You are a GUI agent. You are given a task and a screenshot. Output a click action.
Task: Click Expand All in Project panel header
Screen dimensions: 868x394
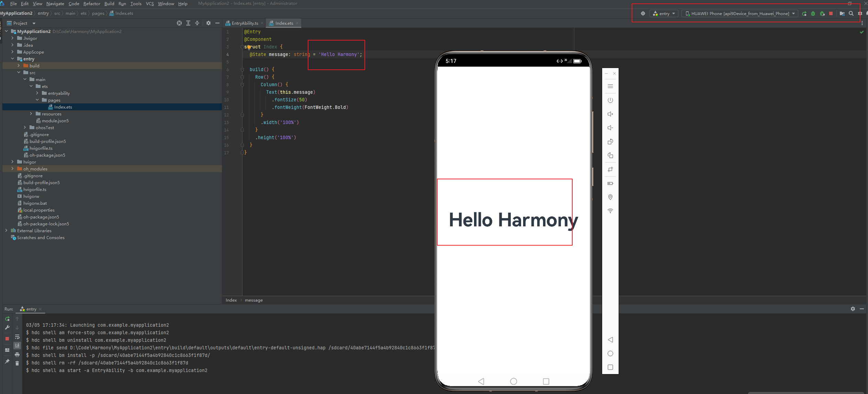click(x=188, y=23)
